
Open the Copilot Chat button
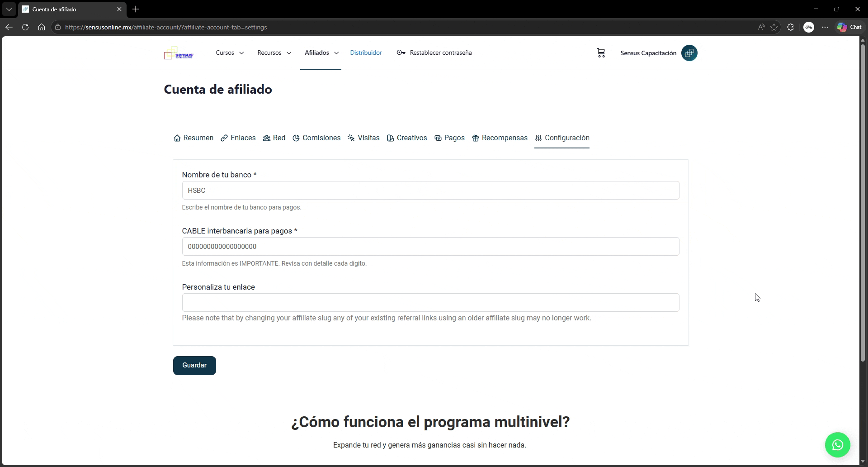tap(849, 27)
